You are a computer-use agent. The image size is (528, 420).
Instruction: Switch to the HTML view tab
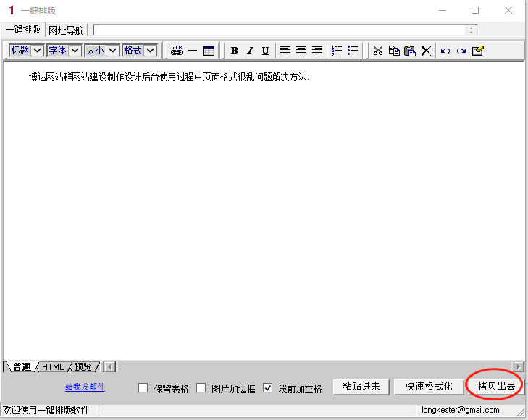click(53, 367)
